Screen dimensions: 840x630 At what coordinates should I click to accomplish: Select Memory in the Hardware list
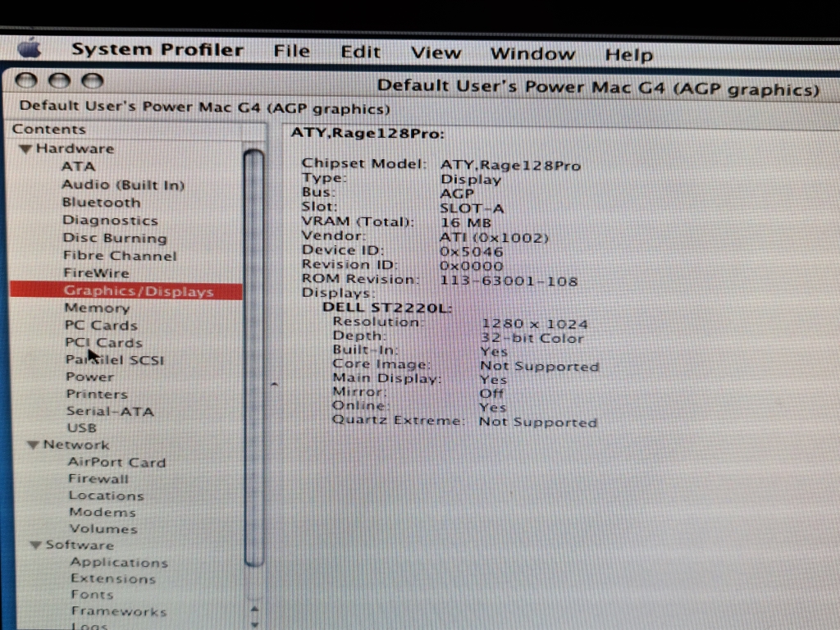coord(97,308)
